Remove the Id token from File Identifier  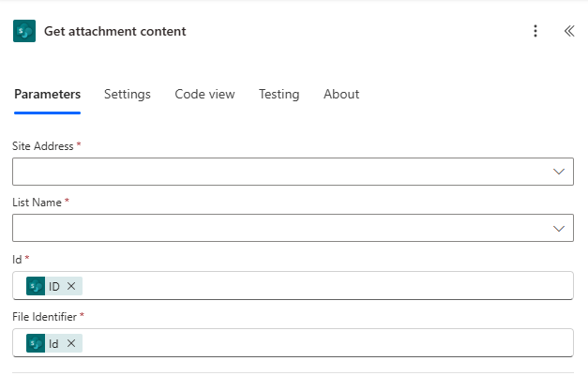coord(71,343)
